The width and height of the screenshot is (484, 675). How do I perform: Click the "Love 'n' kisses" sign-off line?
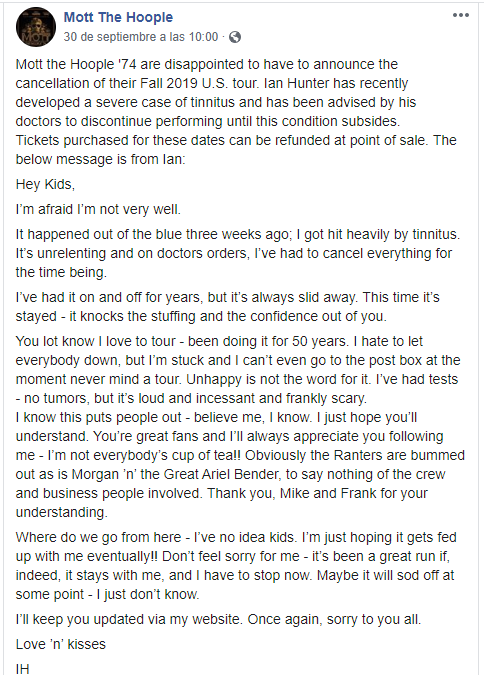[61, 644]
